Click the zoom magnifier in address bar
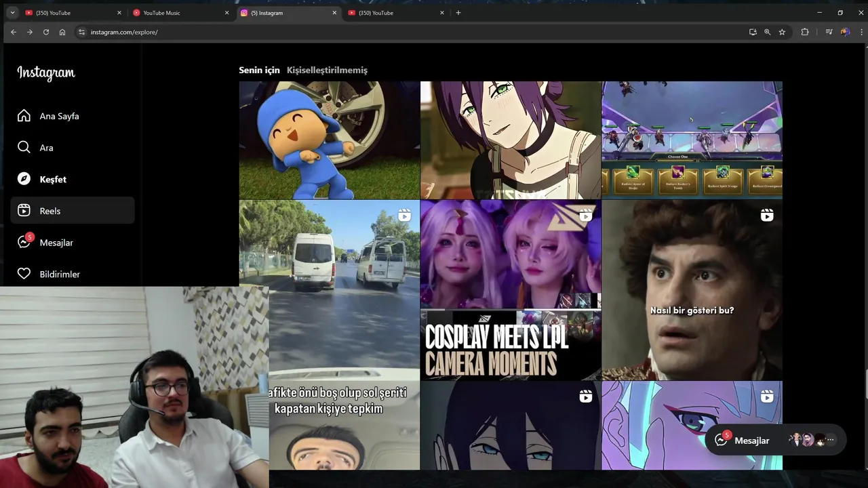 click(768, 32)
